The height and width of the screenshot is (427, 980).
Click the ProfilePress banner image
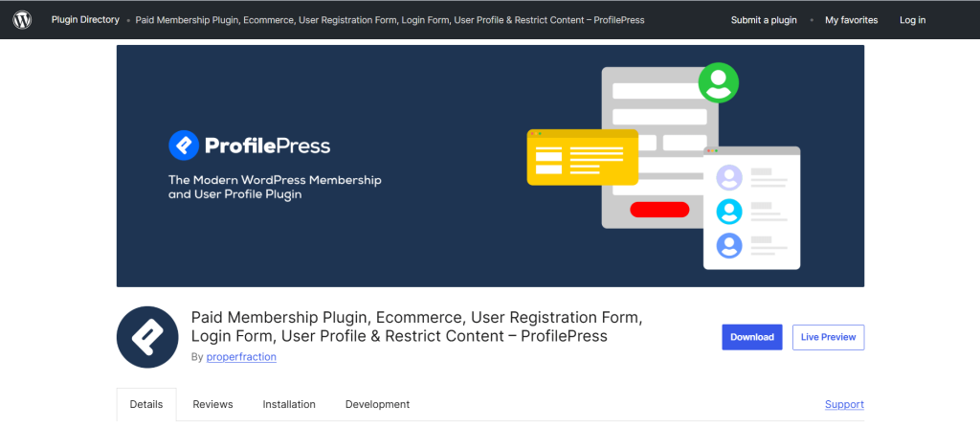tap(490, 166)
